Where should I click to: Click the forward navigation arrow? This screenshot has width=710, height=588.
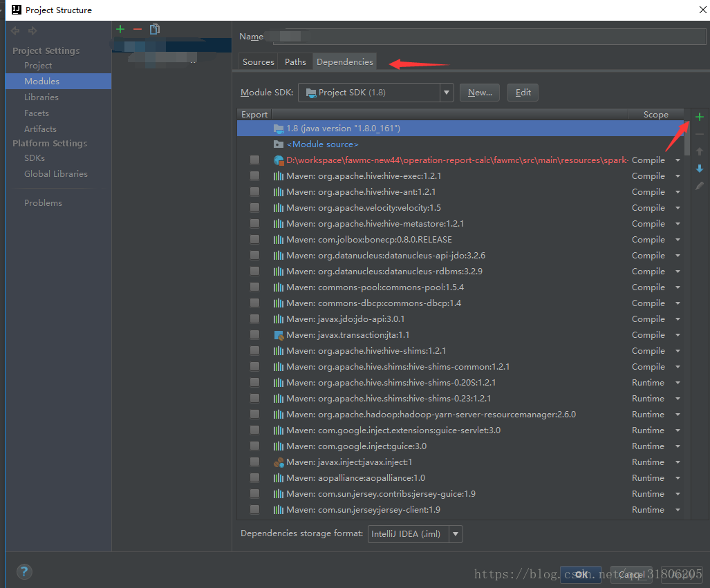click(32, 31)
